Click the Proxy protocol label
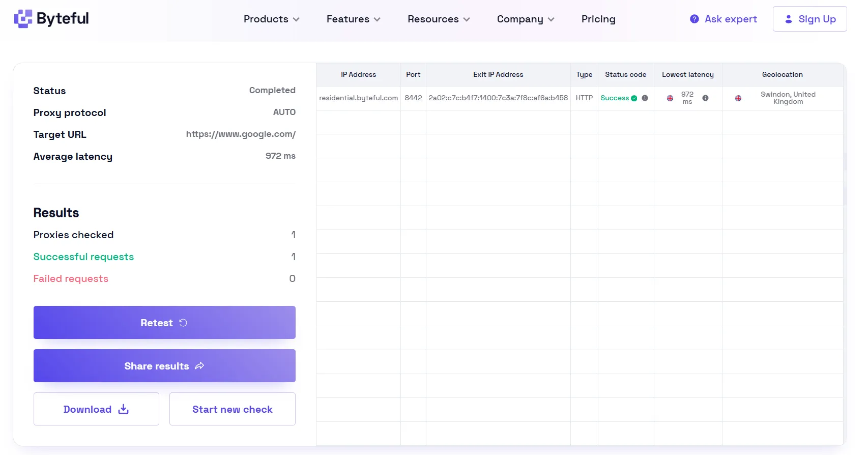This screenshot has height=455, width=868. point(70,112)
